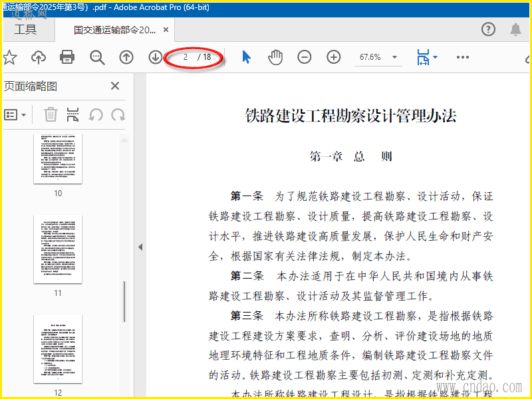Click the fit width page display icon
The image size is (532, 399).
[x=423, y=57]
